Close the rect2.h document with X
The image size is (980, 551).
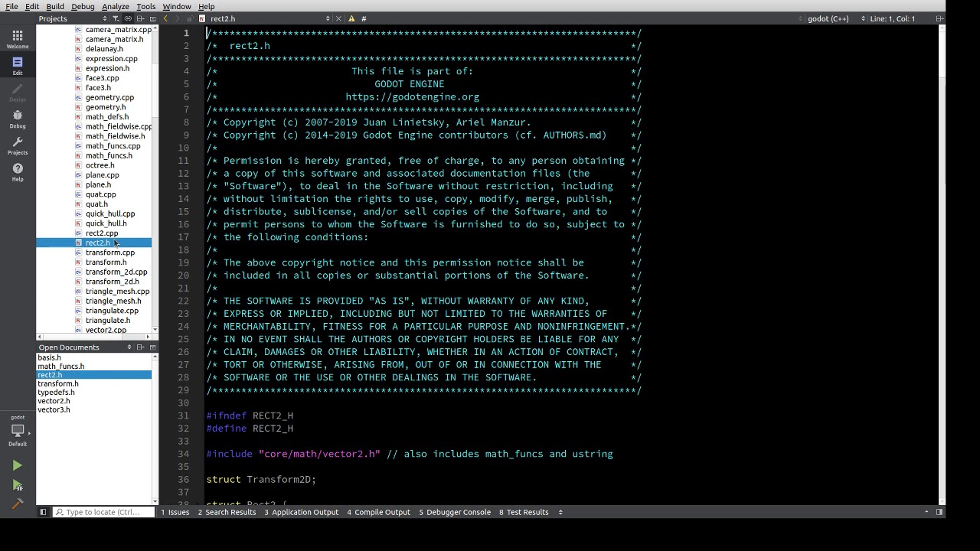[338, 18]
